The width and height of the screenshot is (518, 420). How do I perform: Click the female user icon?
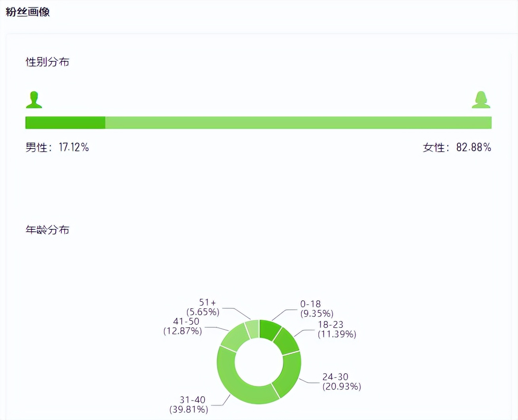[481, 100]
